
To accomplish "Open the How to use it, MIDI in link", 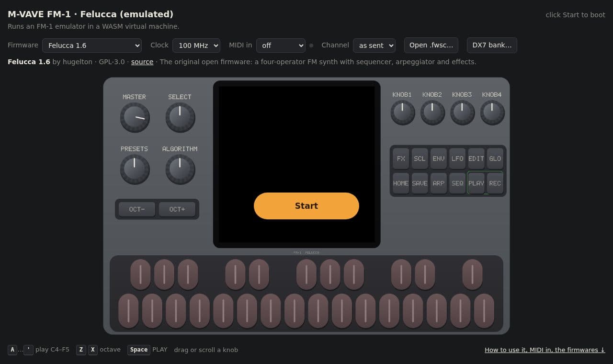I will click(x=545, y=350).
